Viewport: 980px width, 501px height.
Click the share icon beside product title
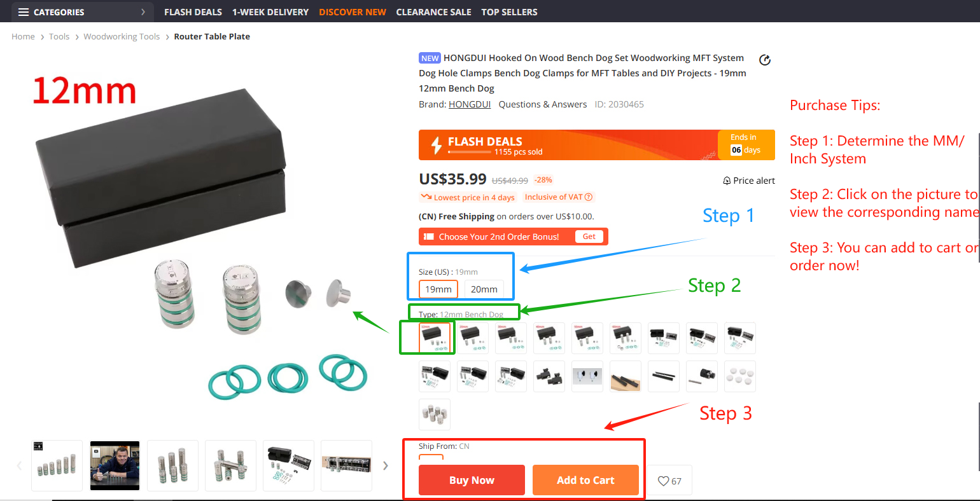[765, 60]
